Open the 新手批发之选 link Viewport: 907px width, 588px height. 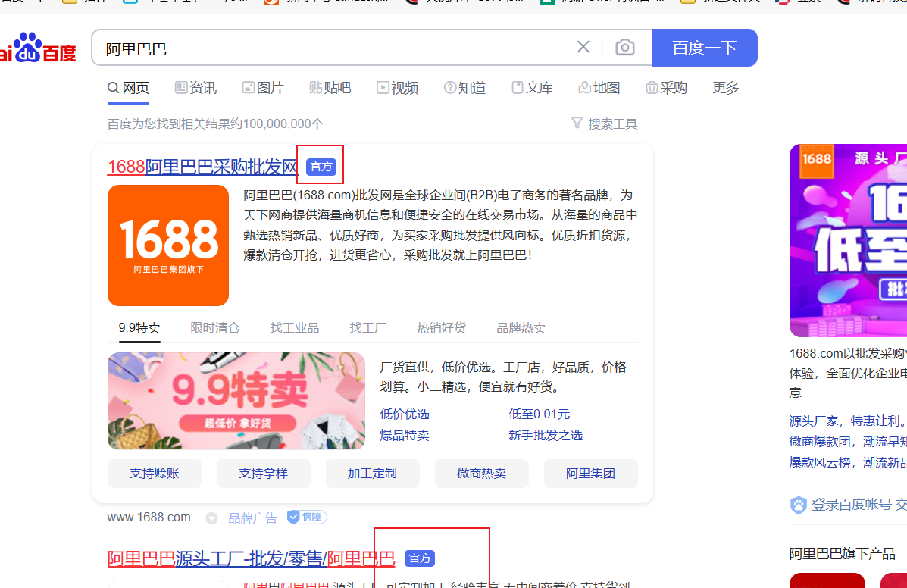(546, 436)
